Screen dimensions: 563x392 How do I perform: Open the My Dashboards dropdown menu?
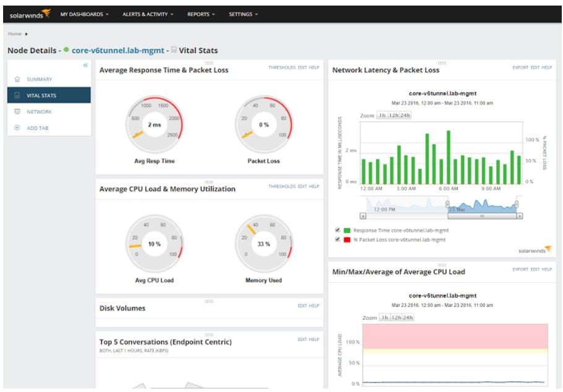point(84,14)
